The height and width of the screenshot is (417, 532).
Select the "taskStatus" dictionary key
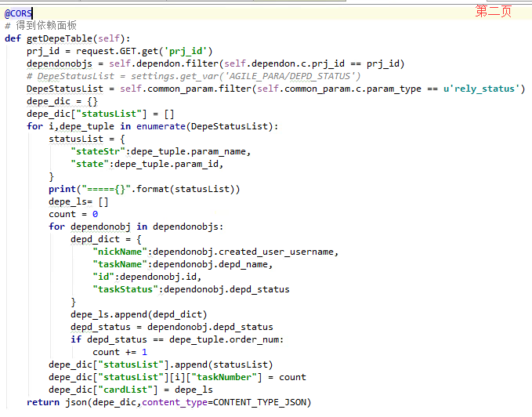point(125,289)
